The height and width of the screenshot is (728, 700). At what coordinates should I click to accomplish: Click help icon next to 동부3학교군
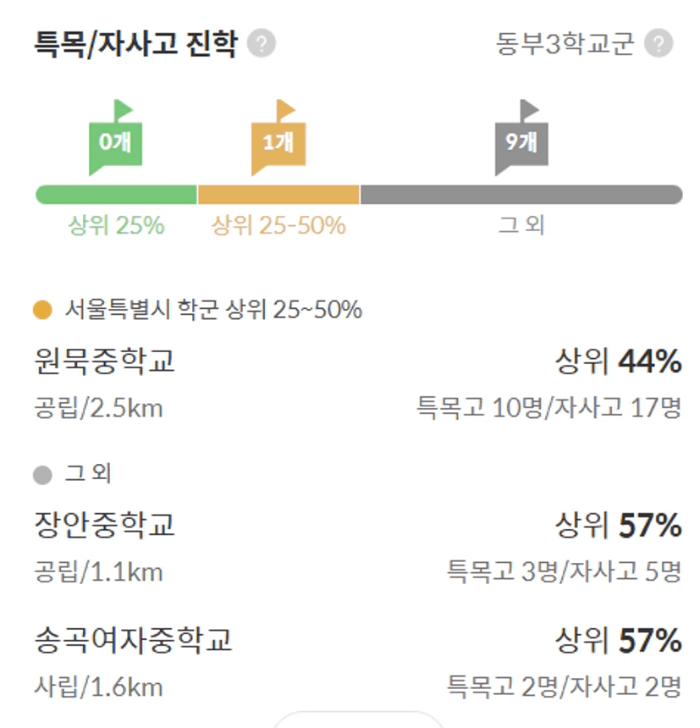click(x=659, y=43)
